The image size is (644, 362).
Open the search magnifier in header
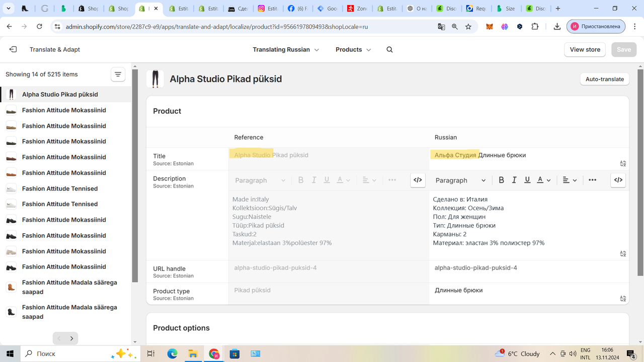click(x=389, y=50)
